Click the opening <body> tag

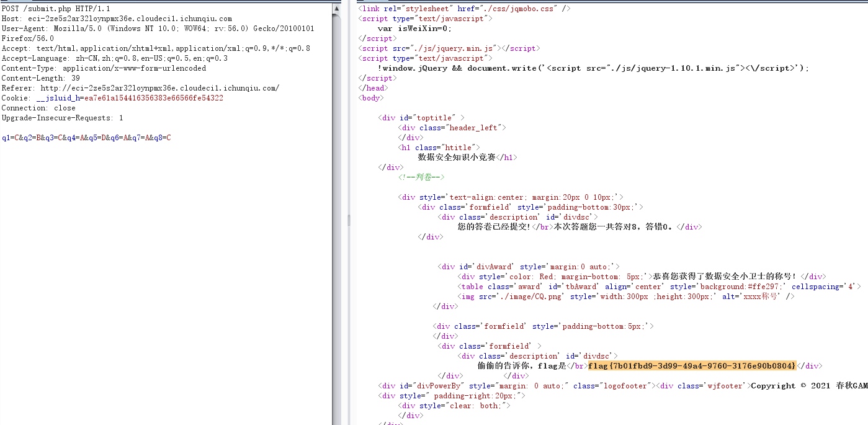[371, 98]
